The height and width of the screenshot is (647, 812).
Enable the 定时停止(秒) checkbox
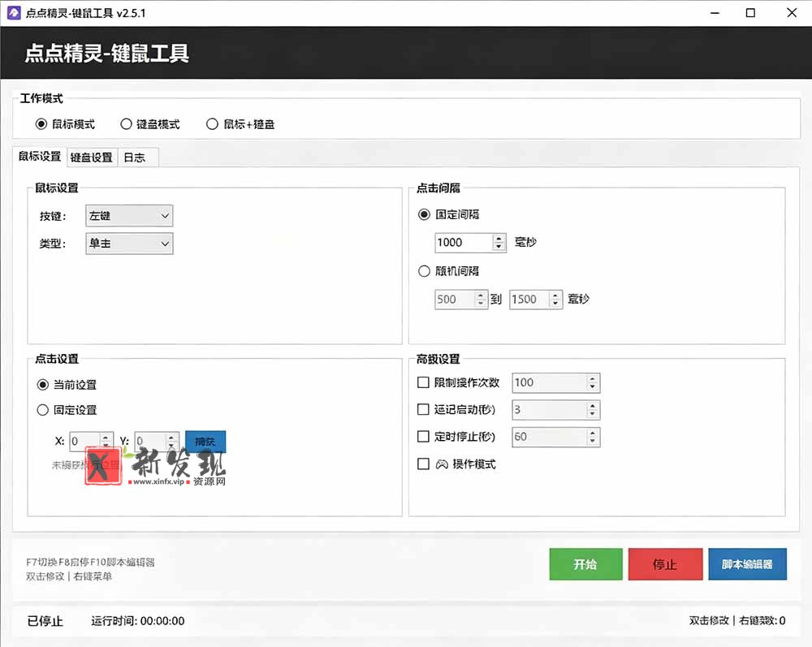pyautogui.click(x=423, y=436)
